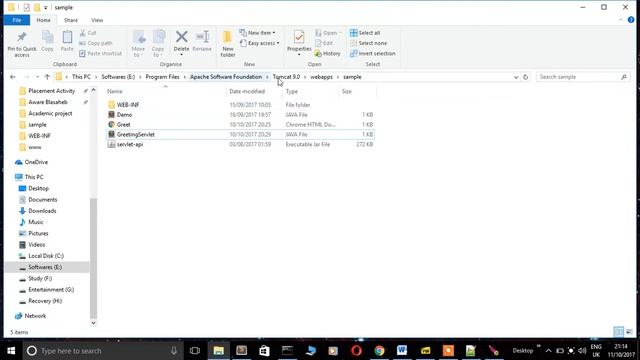Open the Copy to dropdown
This screenshot has width=640, height=360.
[158, 44]
